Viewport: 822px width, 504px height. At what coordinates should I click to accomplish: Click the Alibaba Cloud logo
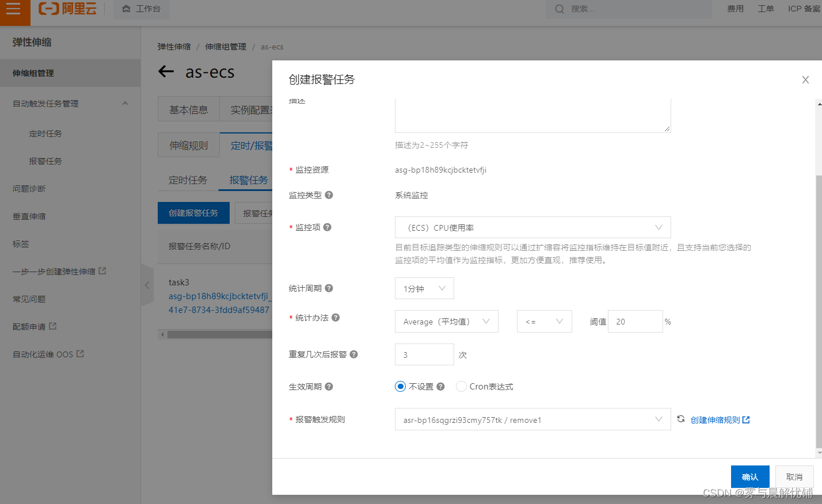coord(67,9)
